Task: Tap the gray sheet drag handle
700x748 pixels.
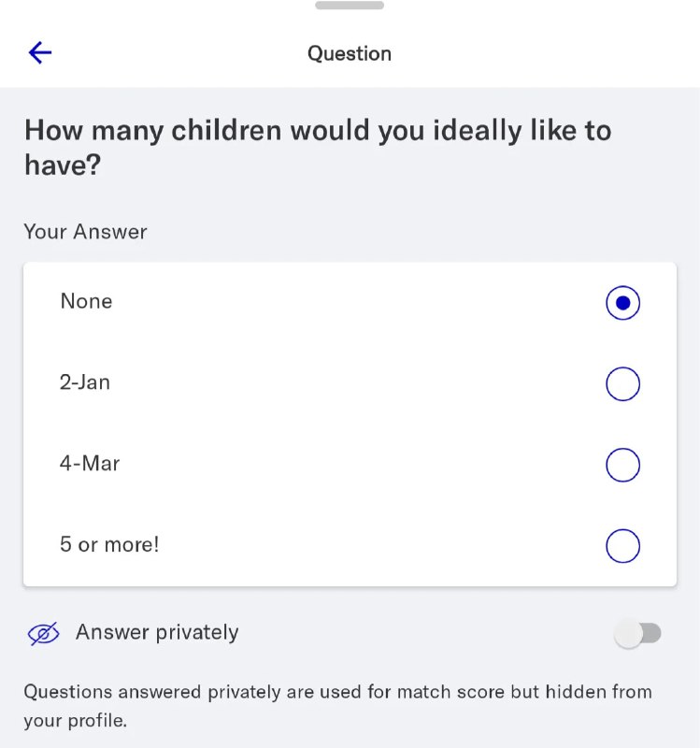Action: (350, 6)
